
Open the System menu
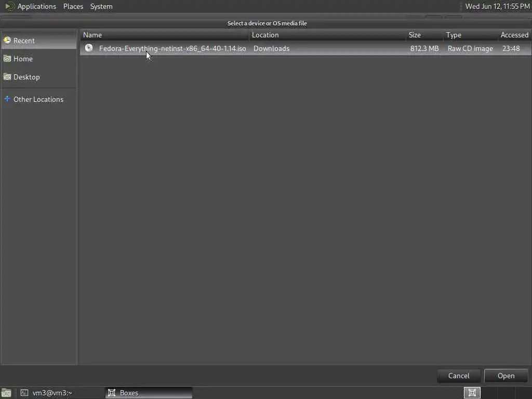click(x=101, y=6)
